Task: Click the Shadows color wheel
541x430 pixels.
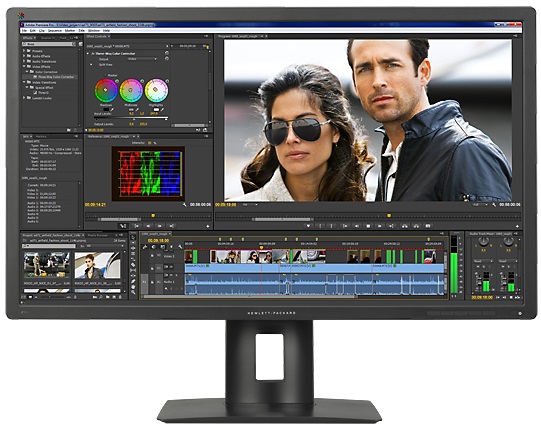Action: [106, 90]
